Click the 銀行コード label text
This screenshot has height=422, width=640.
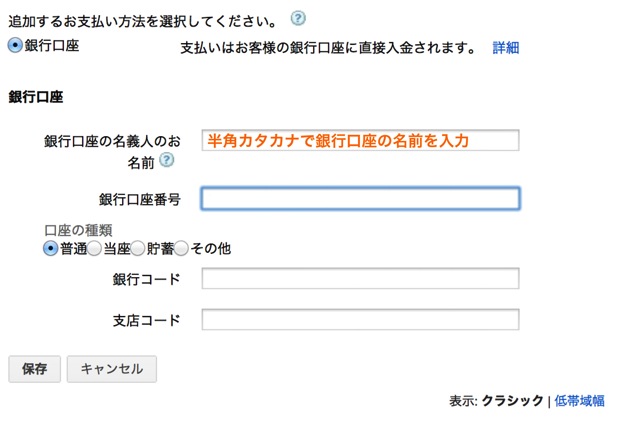pos(147,278)
